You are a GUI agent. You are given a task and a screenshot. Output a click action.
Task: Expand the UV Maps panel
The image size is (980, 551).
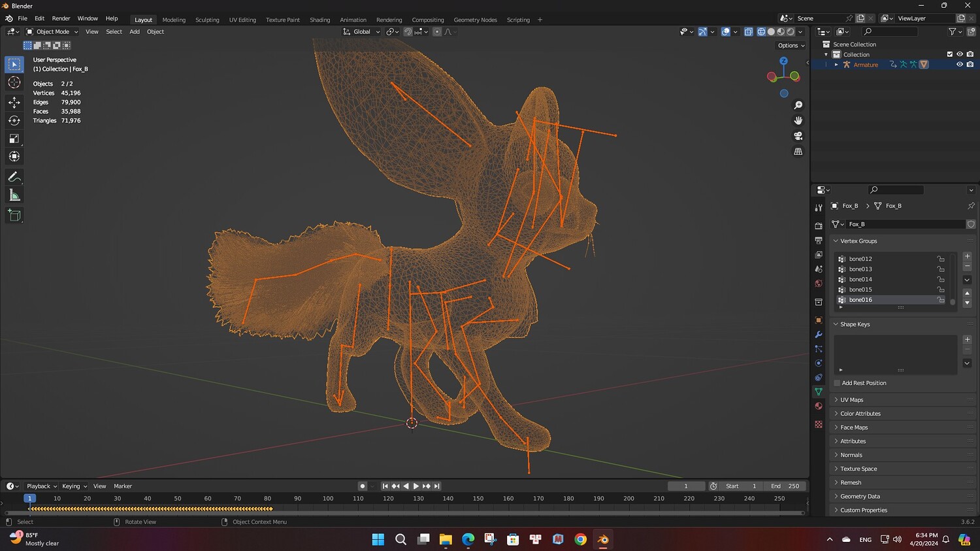(x=851, y=400)
